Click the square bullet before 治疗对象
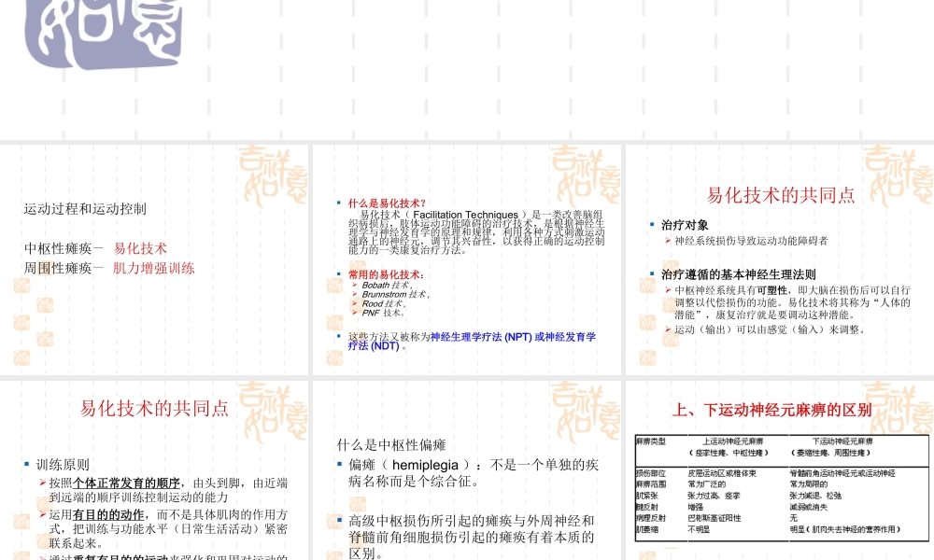Viewport: 934px width, 560px height. (x=652, y=225)
